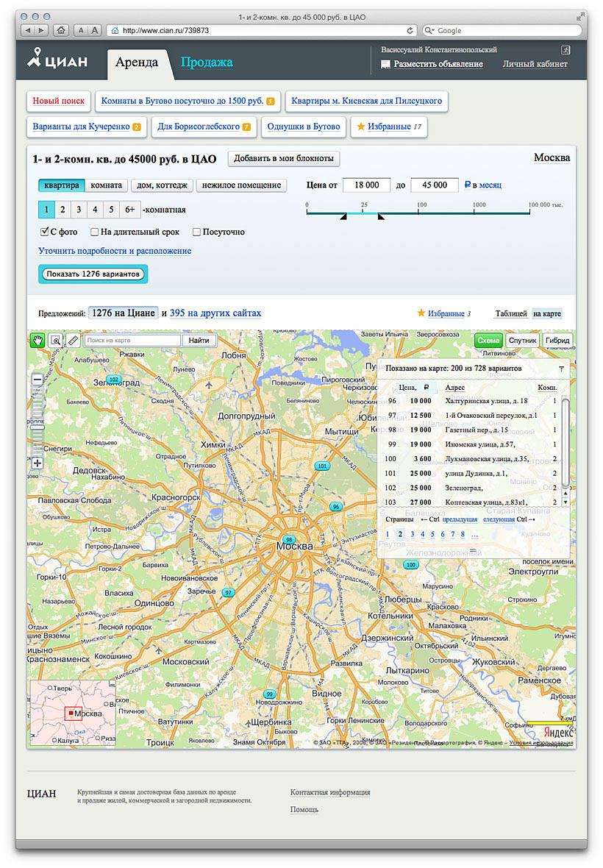Zoom out the map with minus button
The height and width of the screenshot is (868, 603).
[38, 380]
